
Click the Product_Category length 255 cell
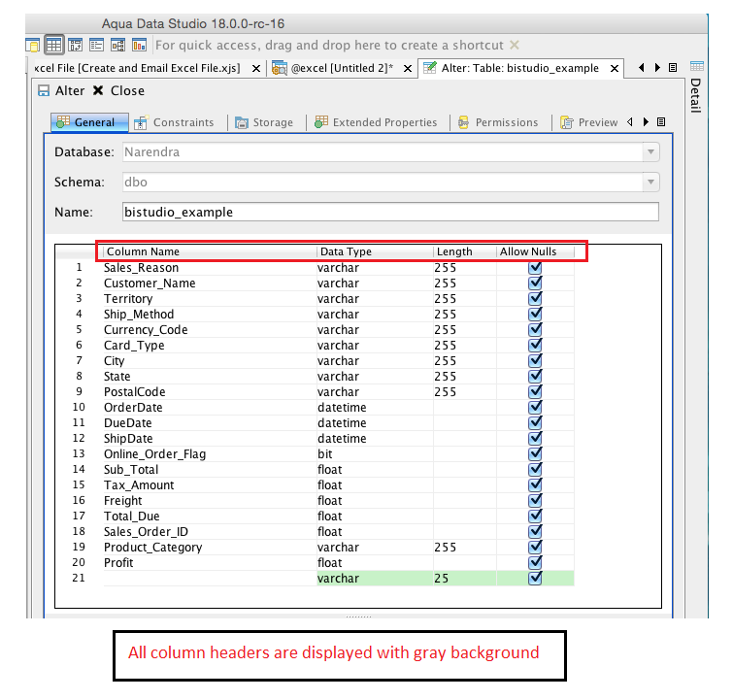[x=465, y=548]
